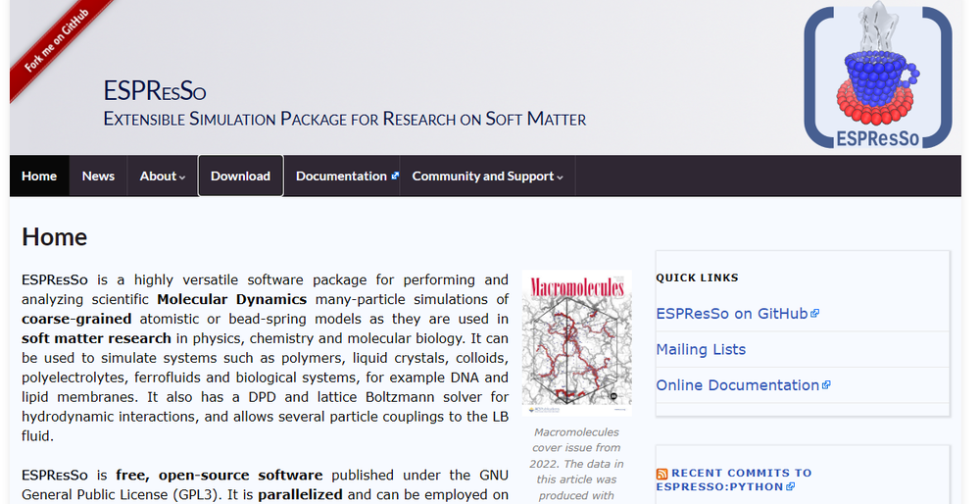980x504 pixels.
Task: Click the Home page heading
Action: click(54, 237)
